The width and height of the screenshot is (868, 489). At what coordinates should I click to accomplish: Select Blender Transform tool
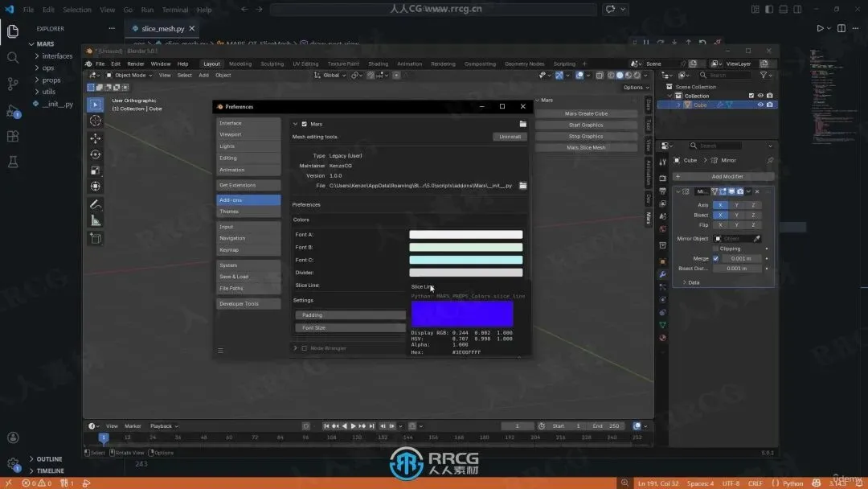[95, 187]
